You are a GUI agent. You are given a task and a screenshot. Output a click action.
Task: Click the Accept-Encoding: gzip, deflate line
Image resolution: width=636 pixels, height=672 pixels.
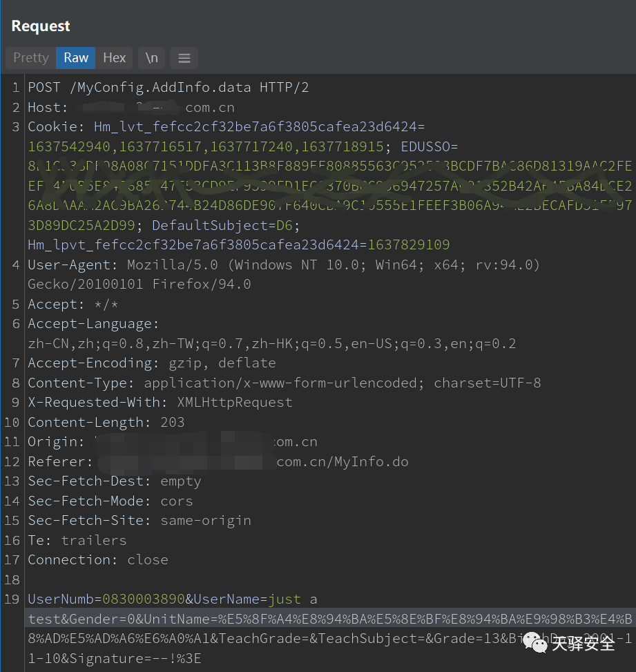152,363
